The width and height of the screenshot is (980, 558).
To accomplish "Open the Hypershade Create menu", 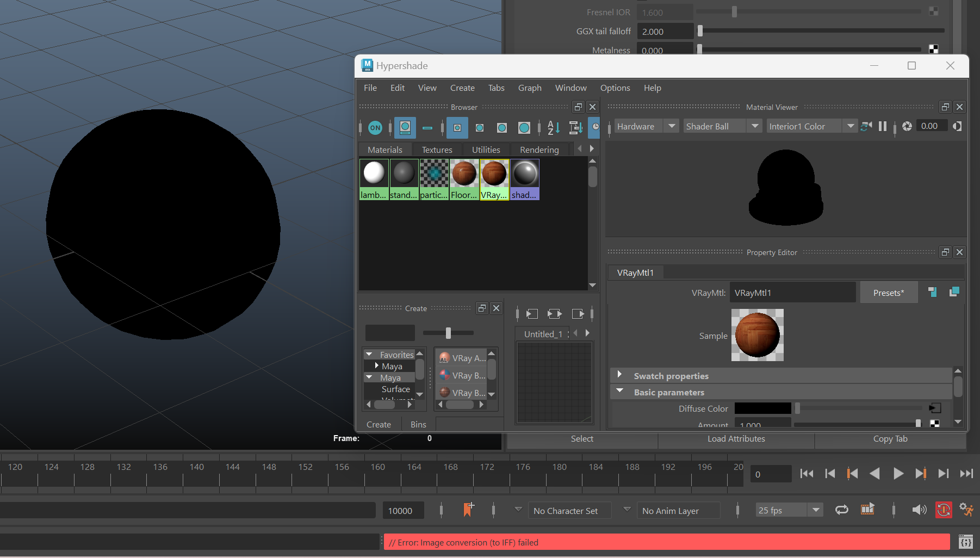I will click(x=462, y=88).
